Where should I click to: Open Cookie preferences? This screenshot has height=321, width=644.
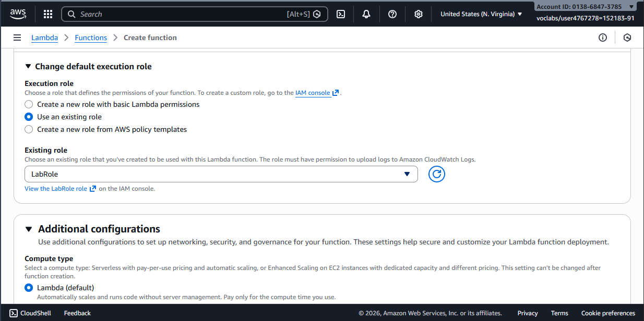608,313
